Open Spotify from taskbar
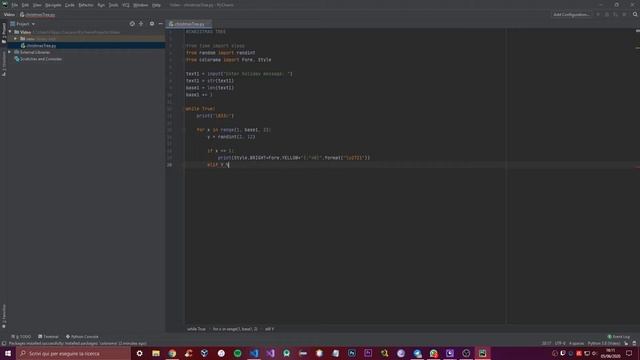 (x=238, y=353)
